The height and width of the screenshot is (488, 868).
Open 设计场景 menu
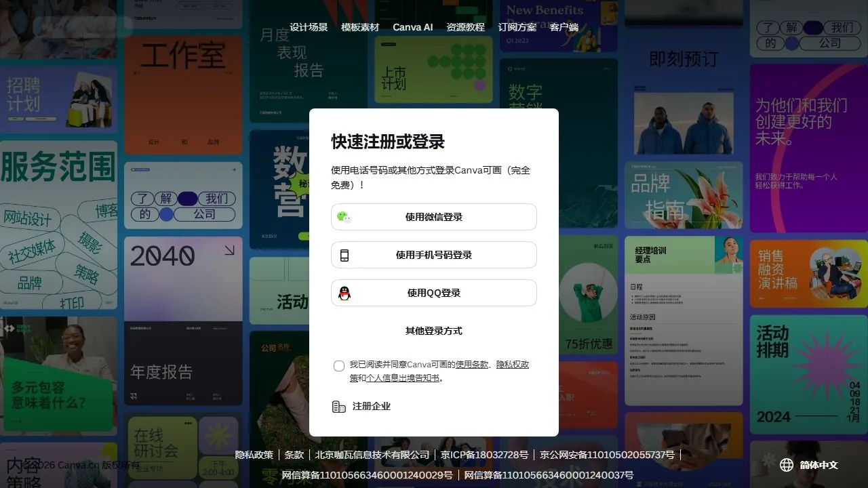point(309,27)
